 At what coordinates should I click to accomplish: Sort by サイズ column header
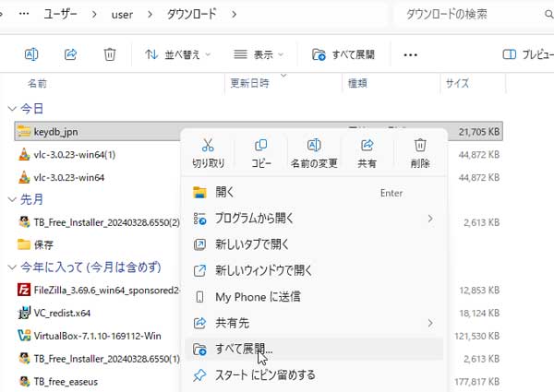click(457, 83)
